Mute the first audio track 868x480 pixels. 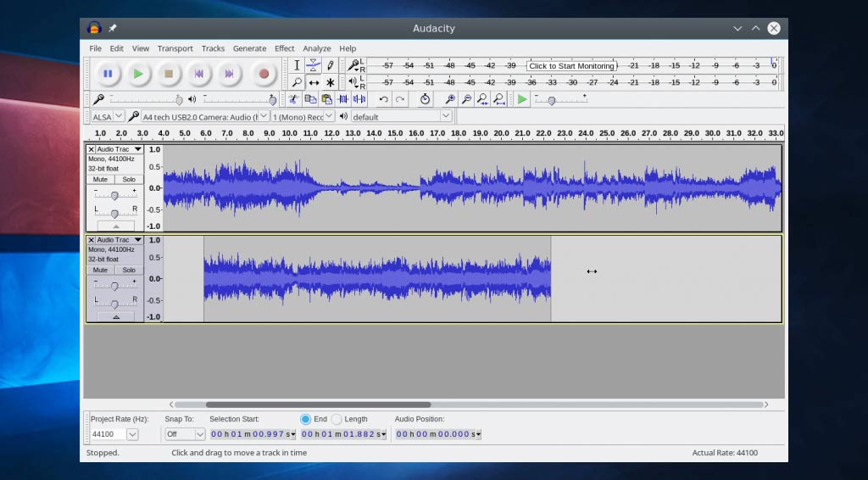click(100, 180)
